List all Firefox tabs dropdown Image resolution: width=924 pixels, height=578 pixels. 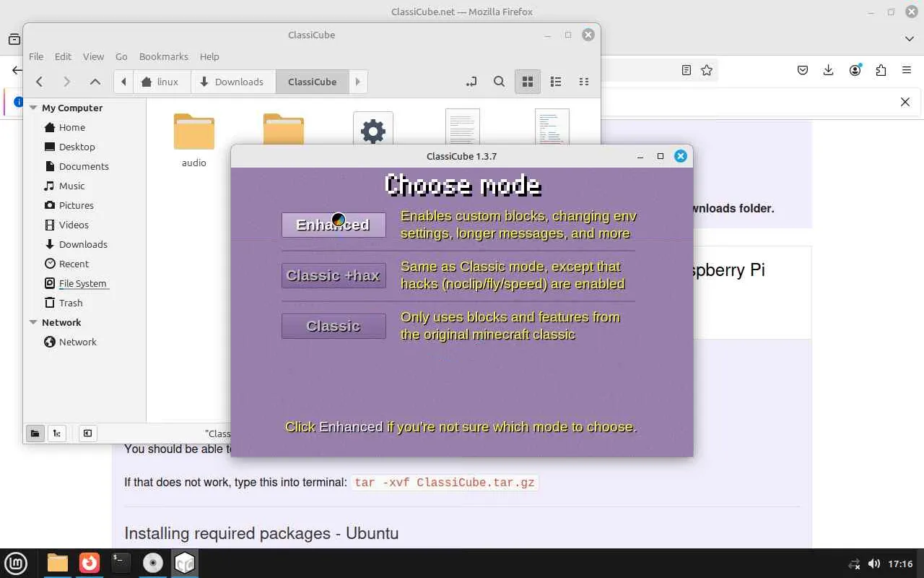click(x=910, y=38)
